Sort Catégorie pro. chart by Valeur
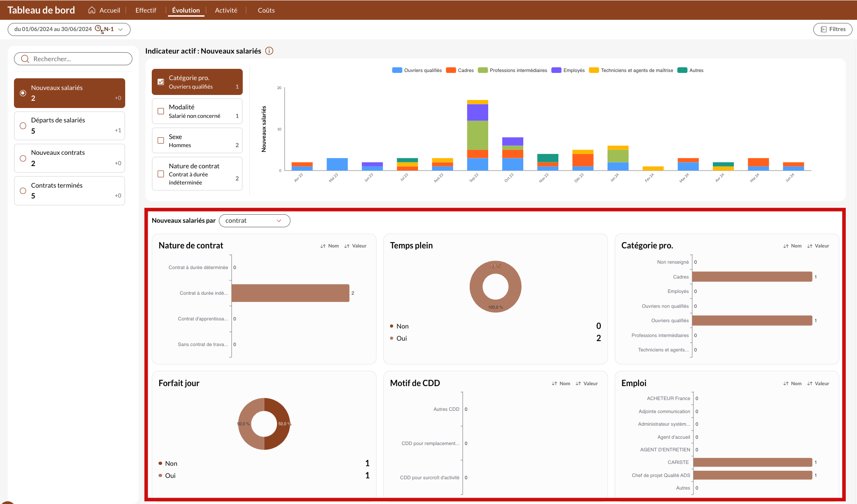 [818, 246]
